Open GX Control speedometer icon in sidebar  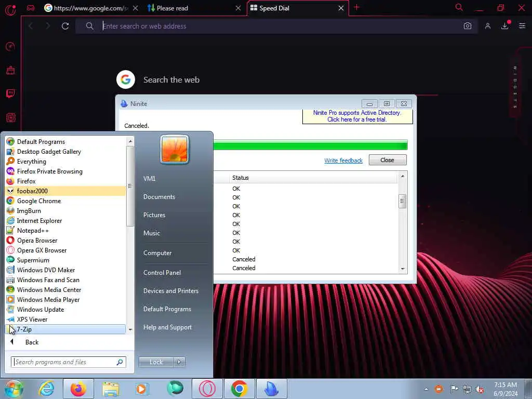[10, 46]
